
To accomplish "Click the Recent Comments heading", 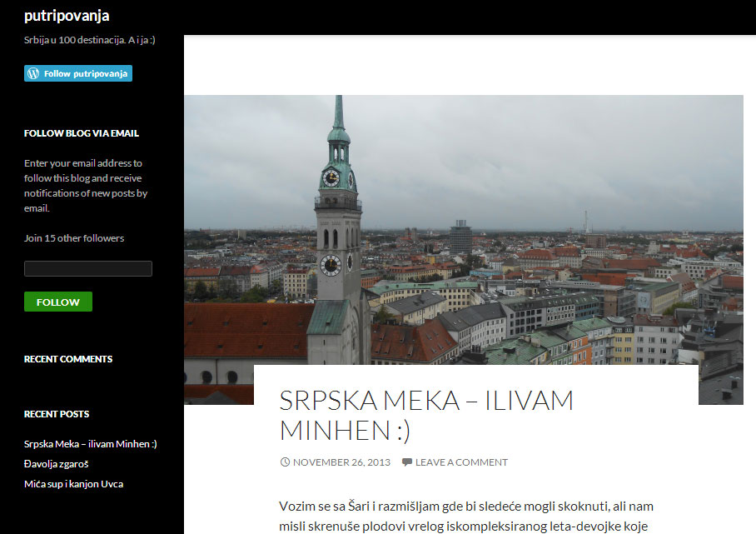I will coord(68,359).
